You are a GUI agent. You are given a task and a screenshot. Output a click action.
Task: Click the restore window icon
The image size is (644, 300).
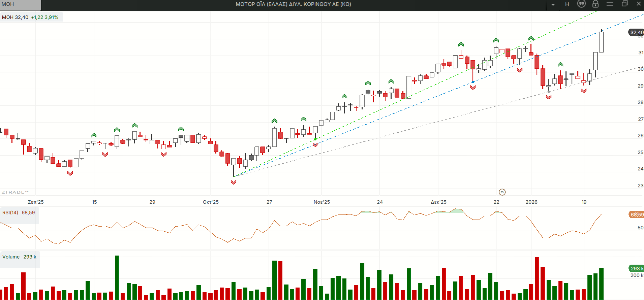coord(624,4)
